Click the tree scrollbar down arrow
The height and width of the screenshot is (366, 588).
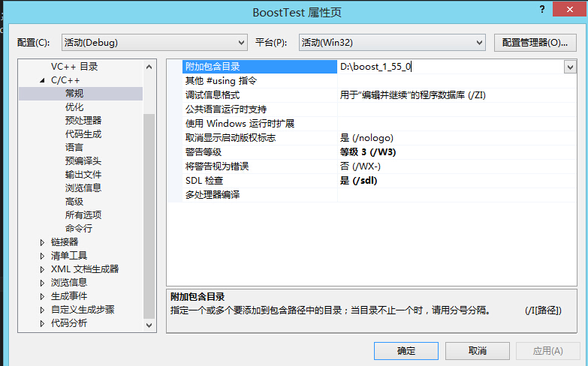point(149,325)
